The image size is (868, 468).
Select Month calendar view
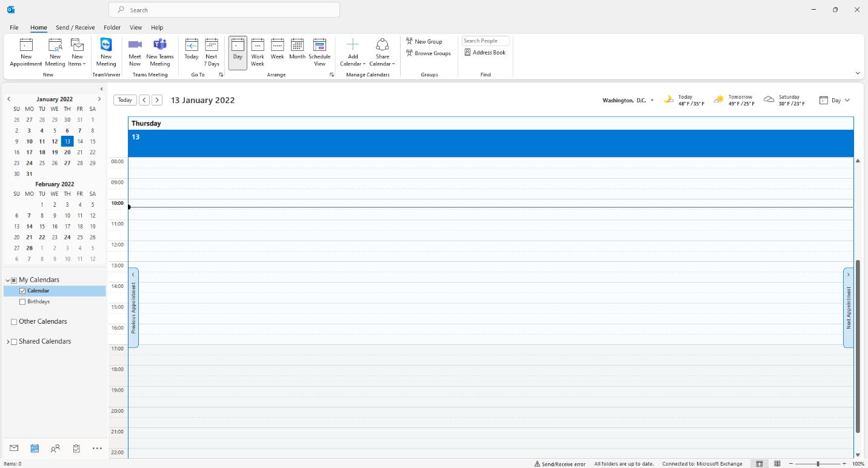click(x=297, y=52)
